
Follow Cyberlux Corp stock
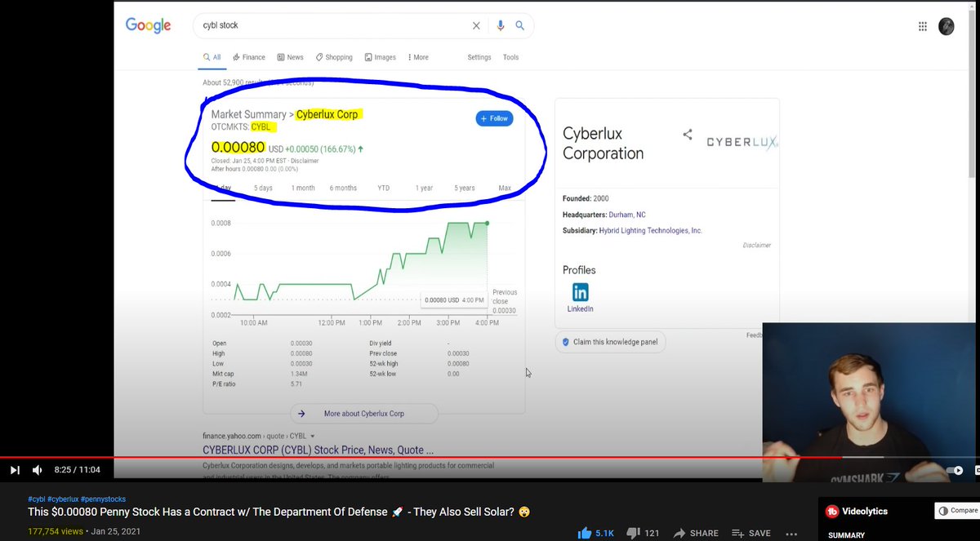(x=494, y=118)
